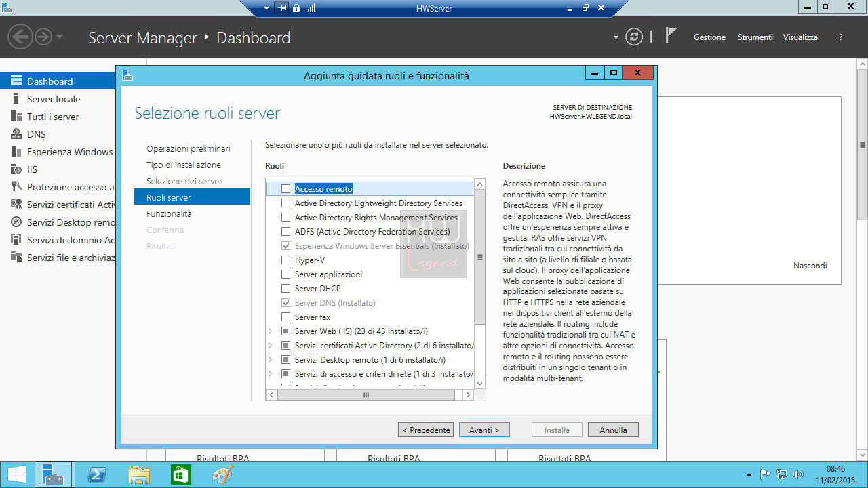Check Active Directory Lightweight Directory Services
This screenshot has width=868, height=488.
tap(285, 203)
